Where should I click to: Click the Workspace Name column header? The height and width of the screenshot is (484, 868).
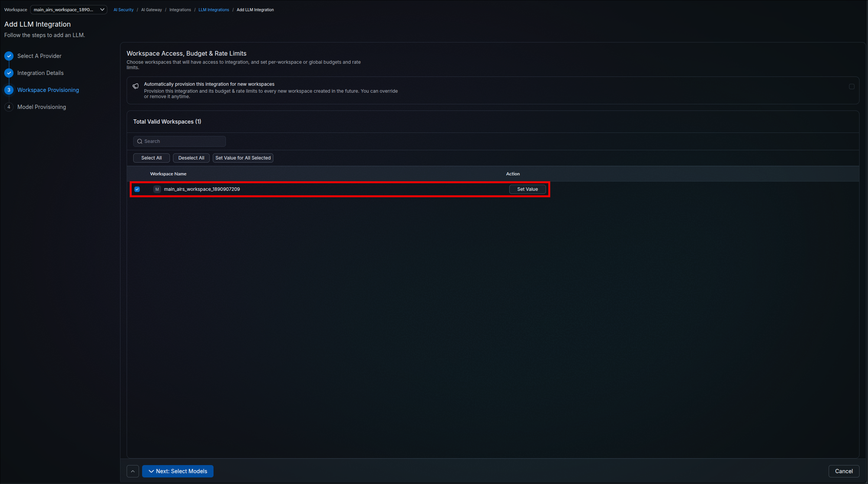168,174
